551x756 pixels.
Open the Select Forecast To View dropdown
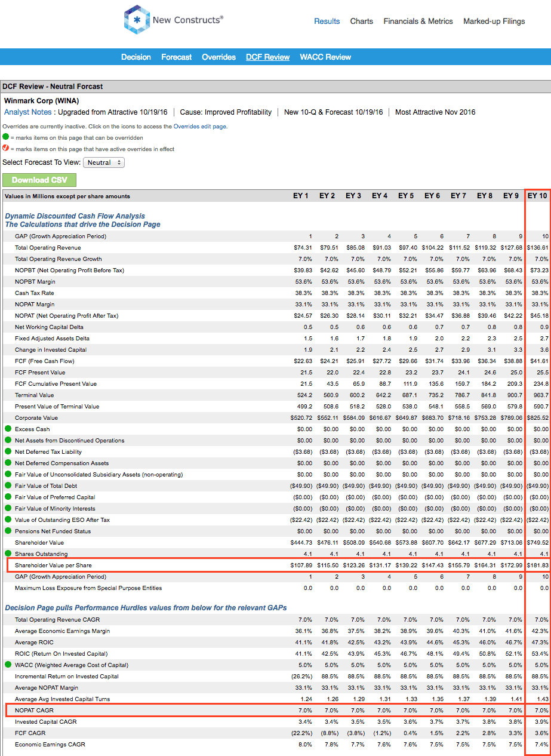(104, 162)
